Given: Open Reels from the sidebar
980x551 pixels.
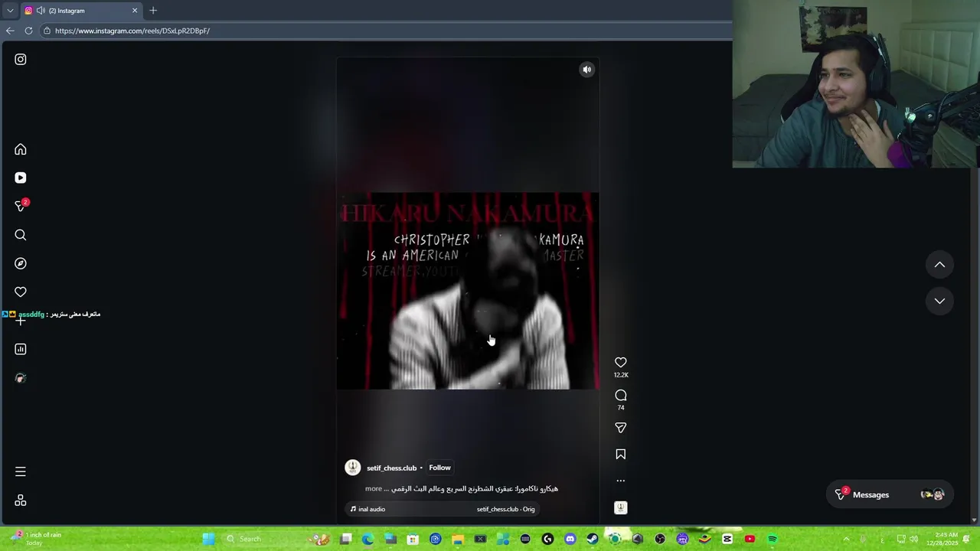Looking at the screenshot, I should click(21, 178).
